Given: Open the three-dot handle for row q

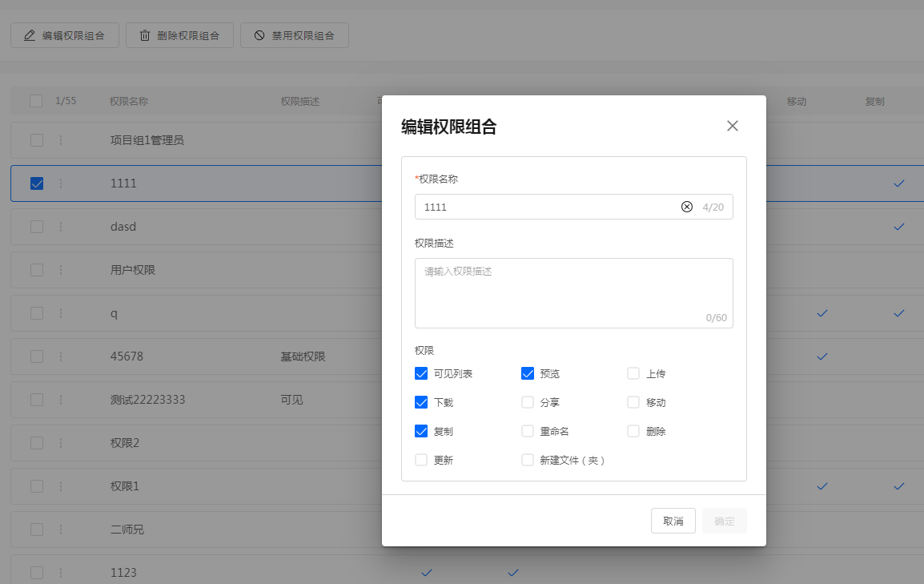Looking at the screenshot, I should click(61, 313).
